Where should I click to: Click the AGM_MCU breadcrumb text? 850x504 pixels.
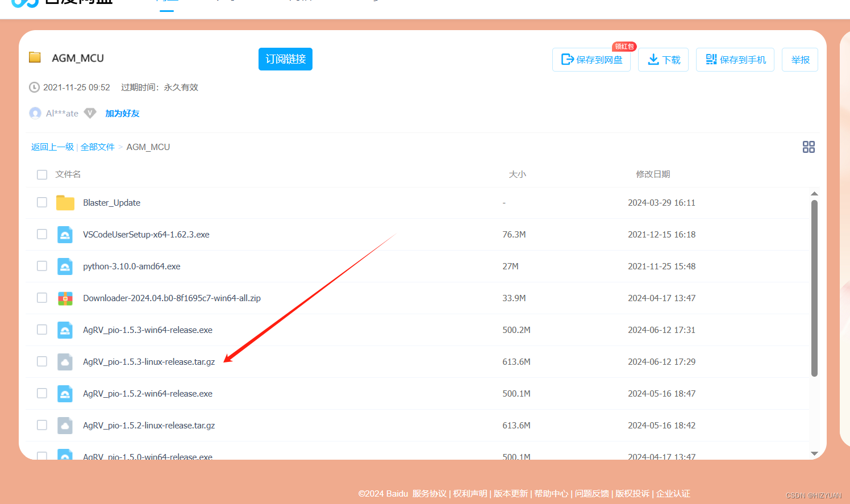(148, 147)
